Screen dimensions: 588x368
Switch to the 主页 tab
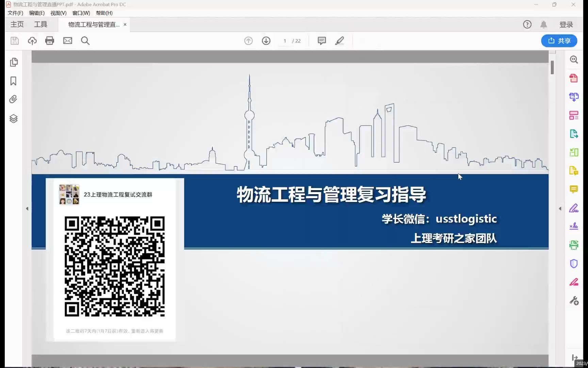17,25
